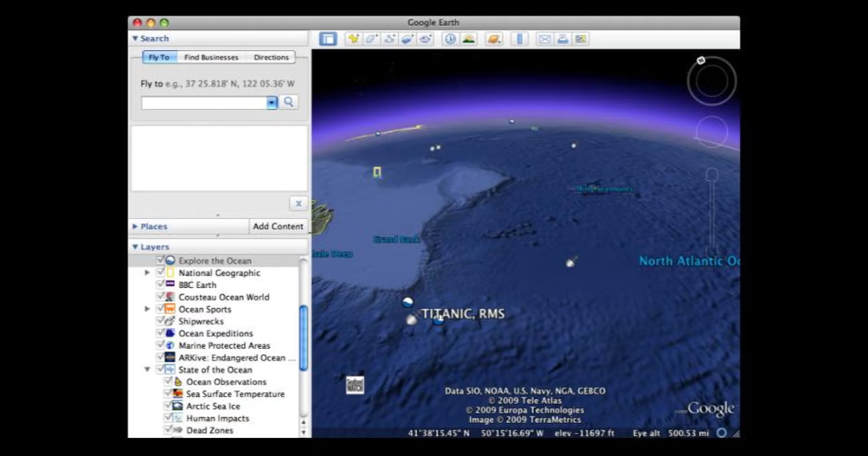Viewport: 868px width, 456px height.
Task: Expand the Ocean Sports layer
Action: coord(147,309)
